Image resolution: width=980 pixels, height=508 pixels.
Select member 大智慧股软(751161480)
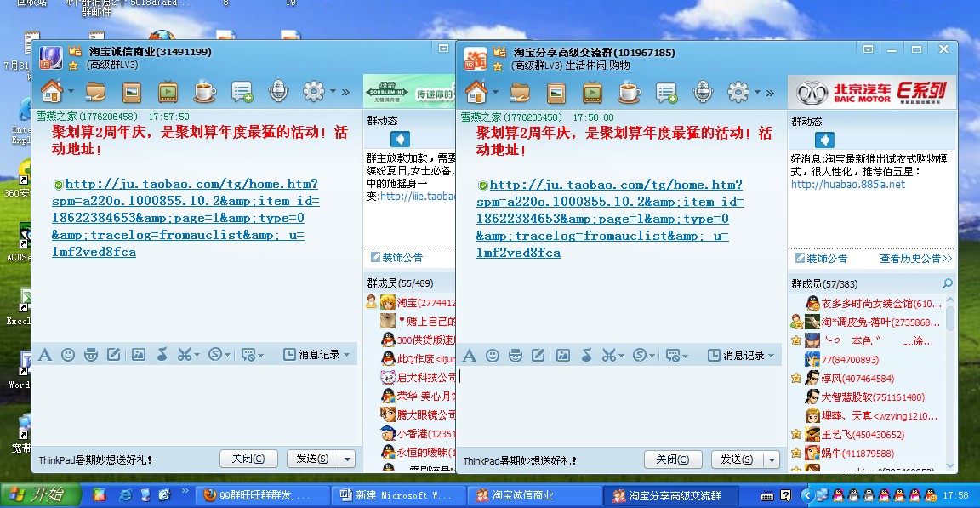873,397
